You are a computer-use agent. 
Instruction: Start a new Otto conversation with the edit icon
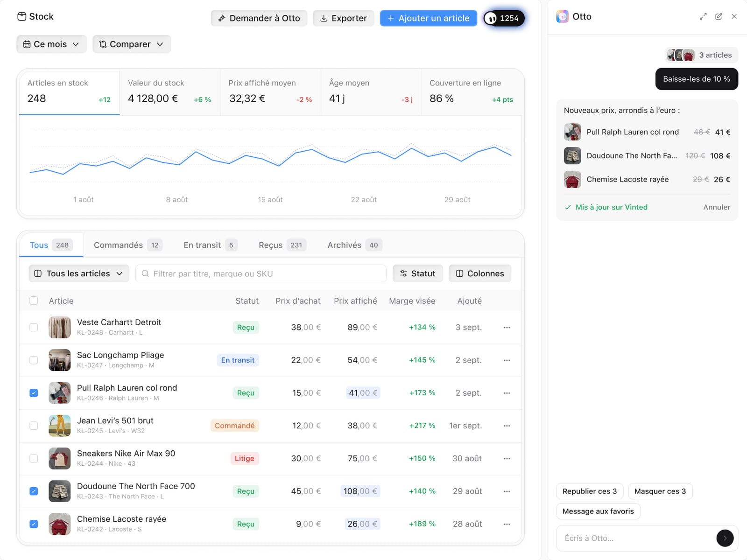[719, 16]
